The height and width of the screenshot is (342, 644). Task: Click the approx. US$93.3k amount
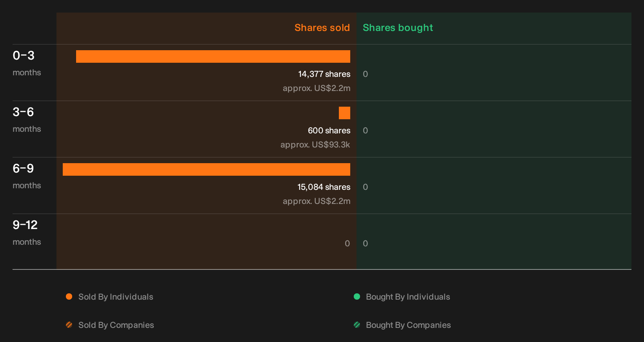coord(315,145)
